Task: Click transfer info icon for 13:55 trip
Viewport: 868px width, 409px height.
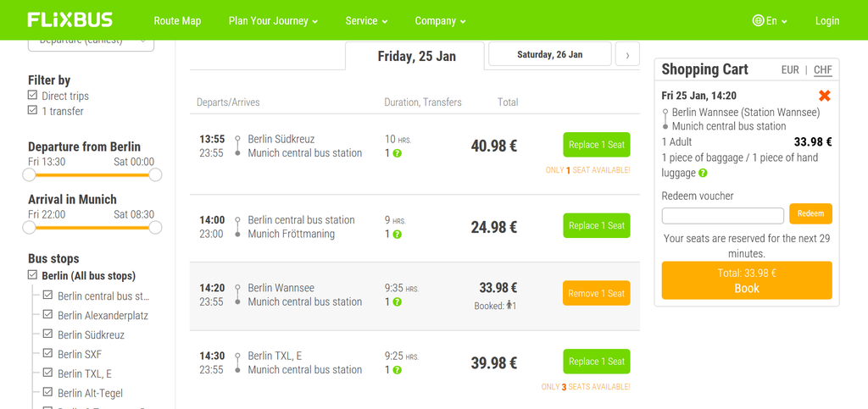Action: (398, 153)
